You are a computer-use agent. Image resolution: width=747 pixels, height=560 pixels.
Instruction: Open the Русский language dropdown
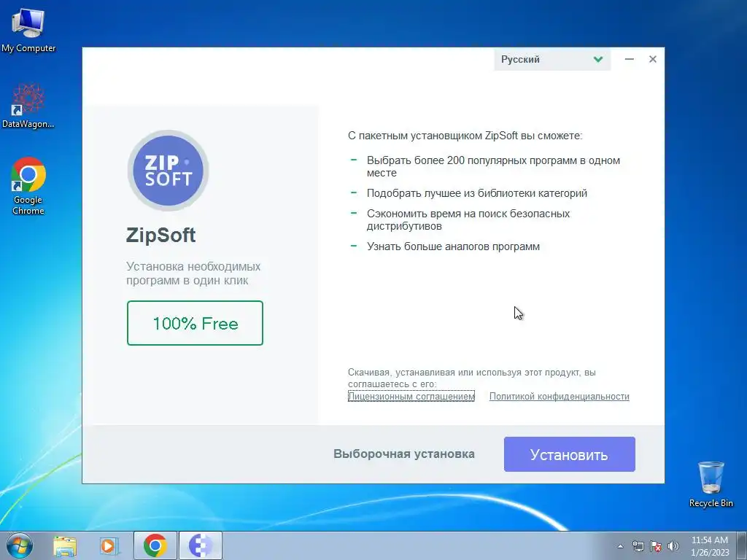pos(552,60)
